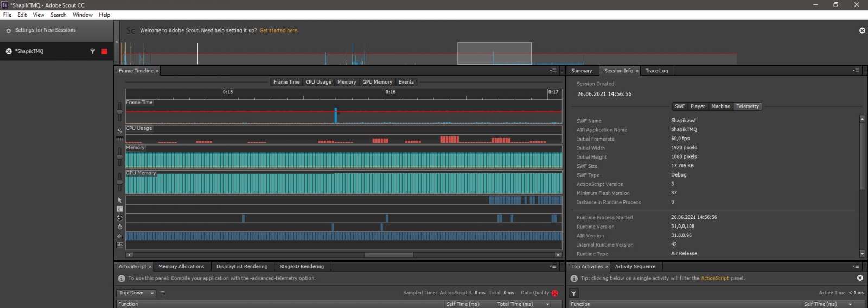Click the filter icon beside ShapikTMQ session

[92, 52]
